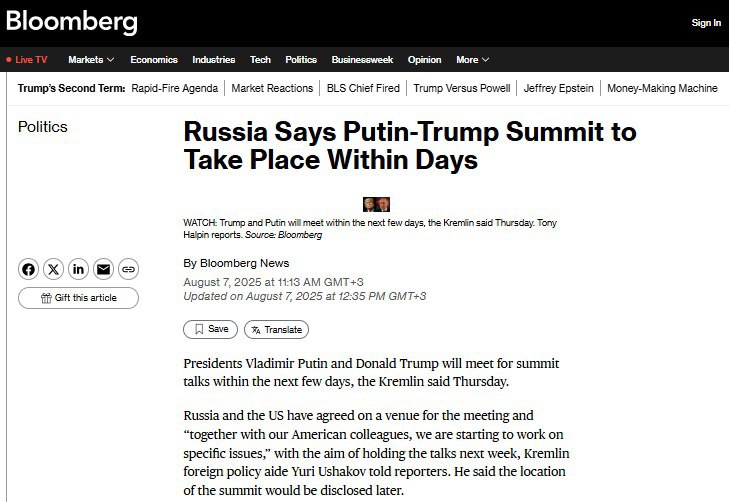The height and width of the screenshot is (502, 729).
Task: Expand the Markets dropdown
Action: pyautogui.click(x=91, y=59)
